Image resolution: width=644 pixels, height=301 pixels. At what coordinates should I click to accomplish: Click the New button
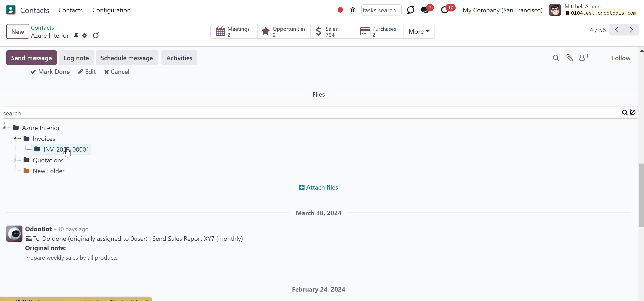[18, 31]
